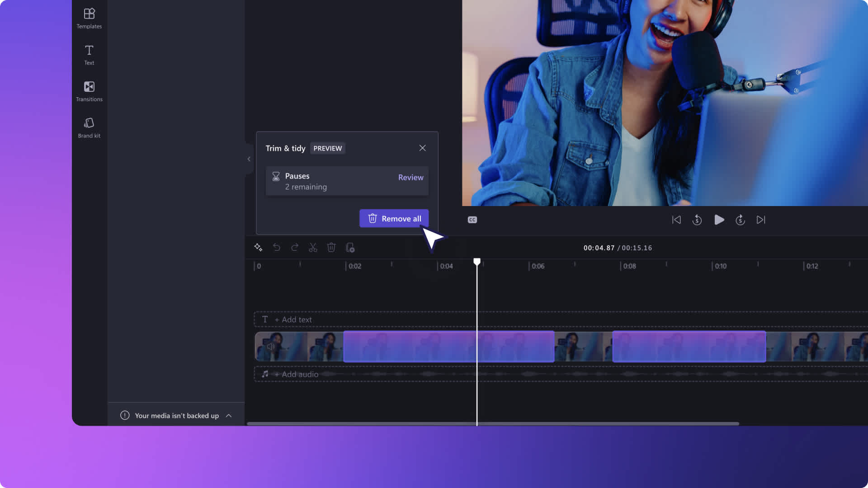Click the Trim & Tidy menu label
Screen dimensions: 868x488
pos(286,148)
